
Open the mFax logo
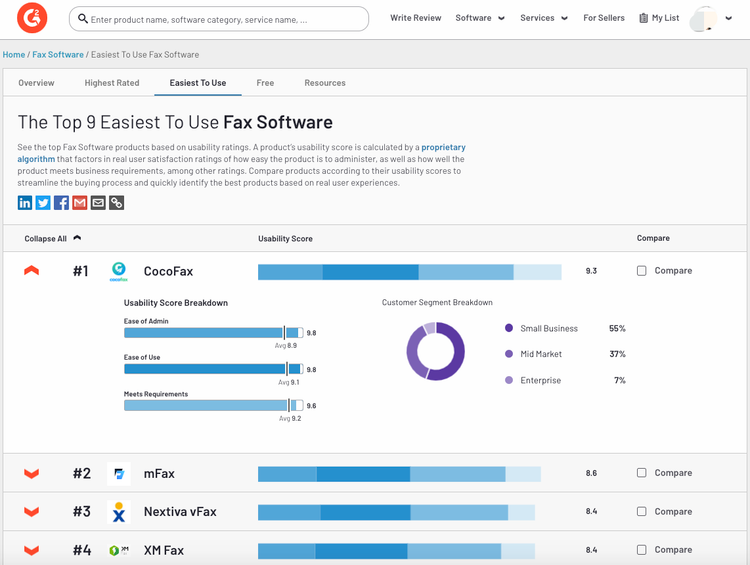[119, 474]
